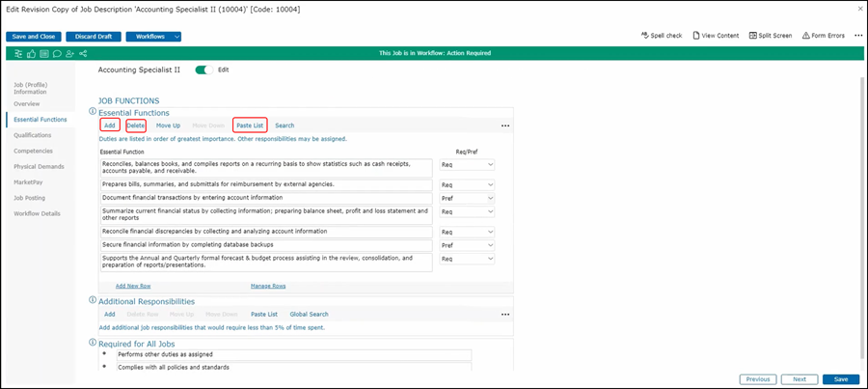Select Job Posting in left navigation
Viewport: 868px width, 389px height.
point(30,198)
